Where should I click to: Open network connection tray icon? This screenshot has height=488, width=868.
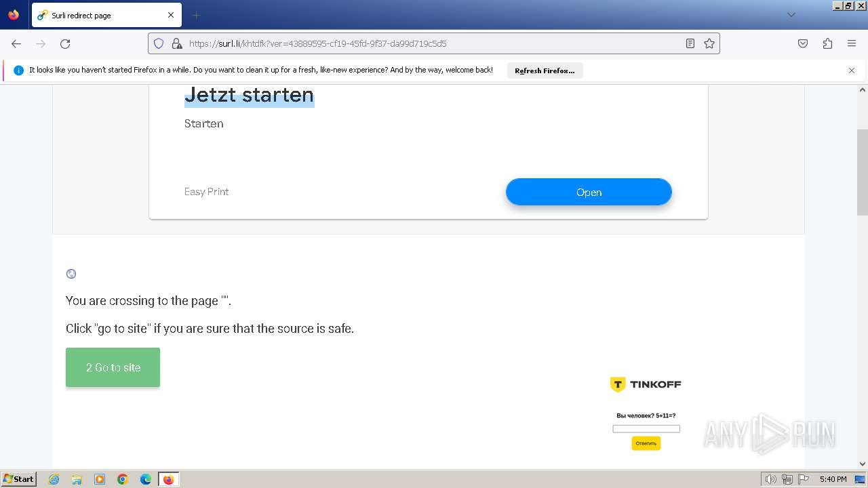pyautogui.click(x=787, y=479)
